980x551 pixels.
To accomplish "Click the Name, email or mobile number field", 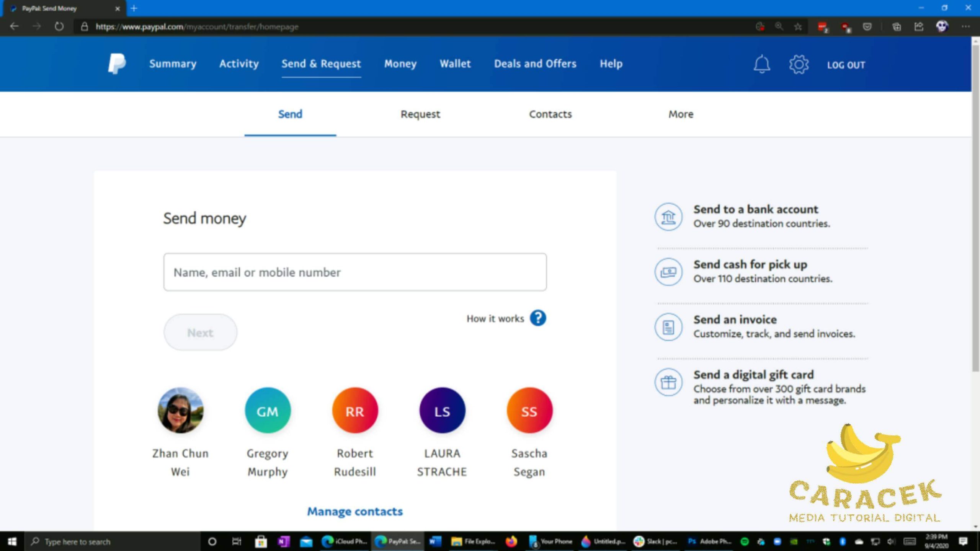I will click(x=355, y=272).
